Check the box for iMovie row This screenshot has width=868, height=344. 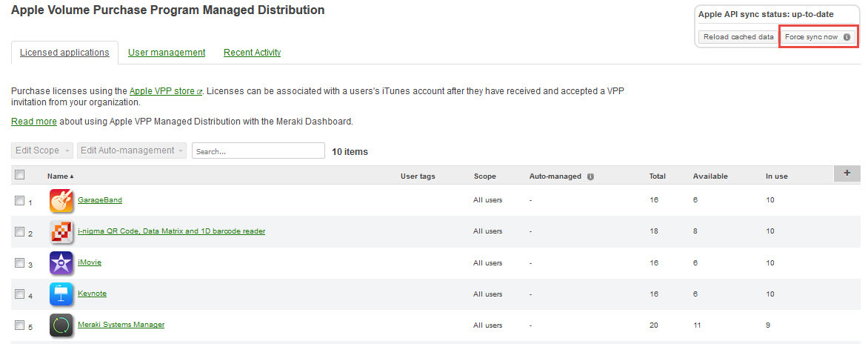(x=20, y=262)
